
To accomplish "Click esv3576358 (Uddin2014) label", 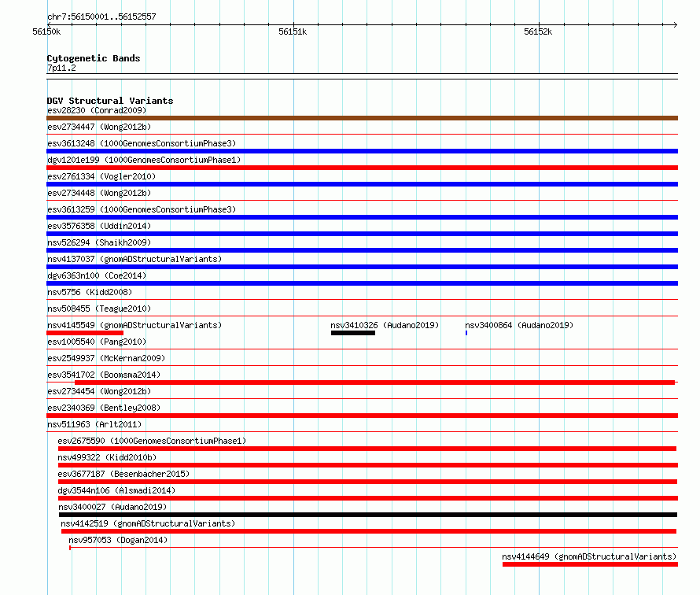I will click(x=99, y=226).
